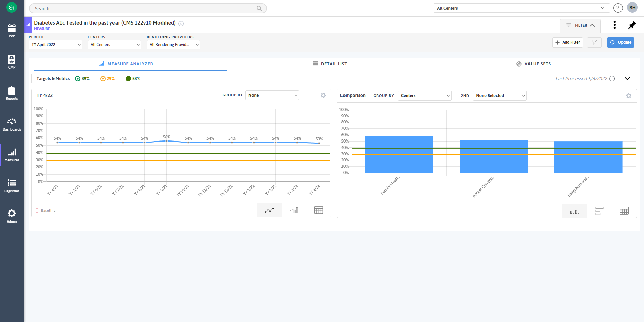Open Comparison Group By Centers dropdown

point(425,96)
